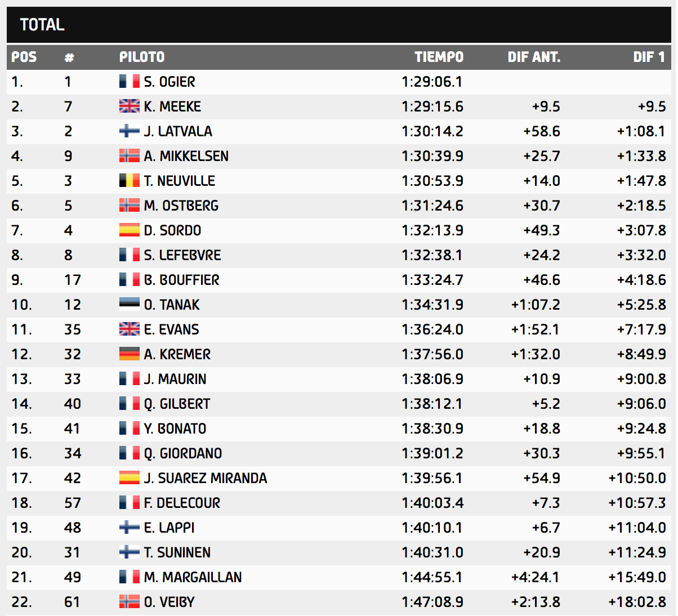Open driver name S. Lefebvre

pos(182,255)
